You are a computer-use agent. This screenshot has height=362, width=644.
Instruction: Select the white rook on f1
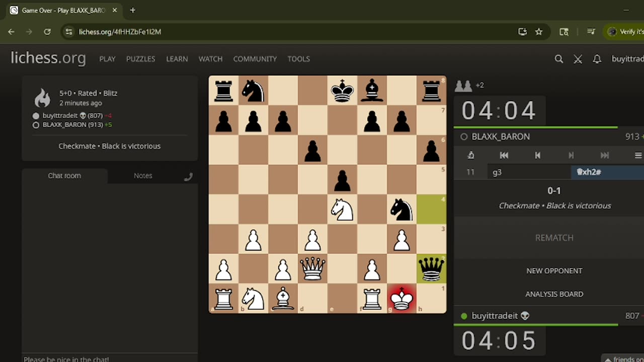pos(372,299)
